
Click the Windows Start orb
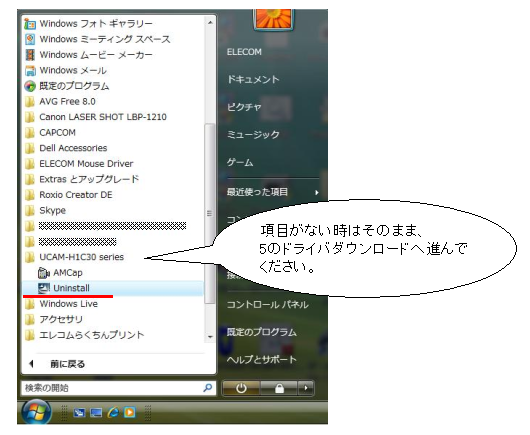pyautogui.click(x=36, y=413)
